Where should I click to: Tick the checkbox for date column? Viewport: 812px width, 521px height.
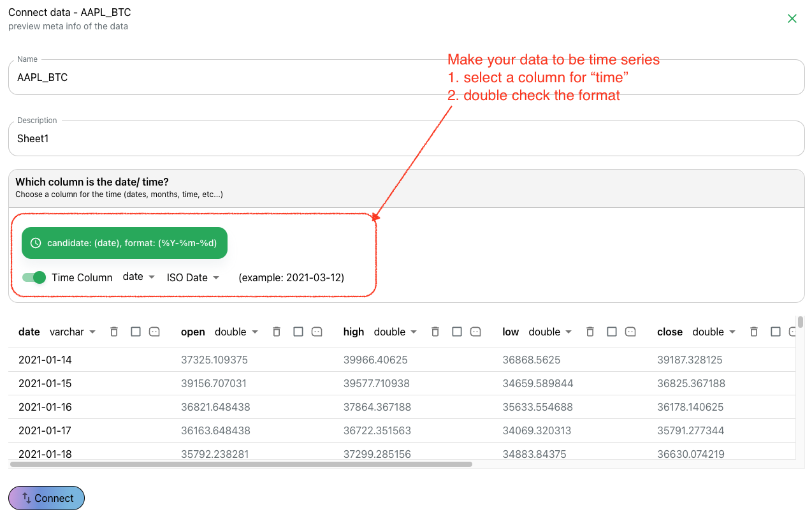click(x=135, y=332)
